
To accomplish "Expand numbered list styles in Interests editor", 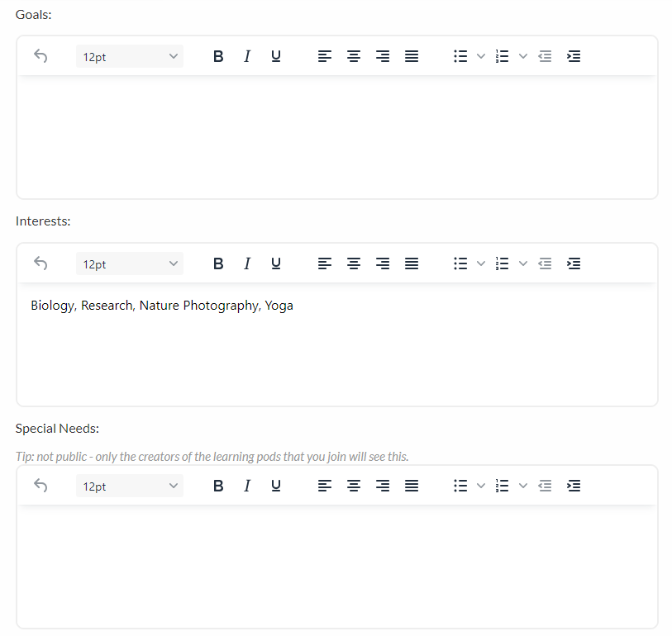I will pos(523,263).
